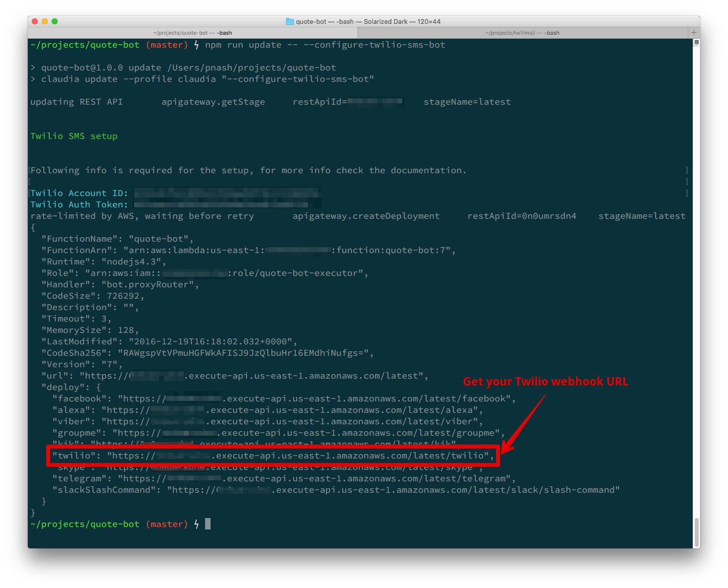Click the "updating REST API" text
This screenshot has width=728, height=588.
click(x=76, y=102)
